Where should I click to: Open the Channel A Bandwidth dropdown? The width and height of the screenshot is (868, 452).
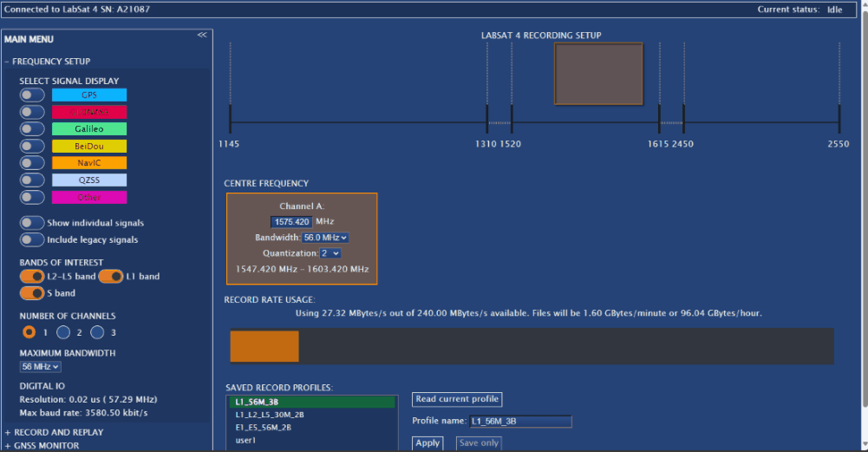click(x=325, y=238)
